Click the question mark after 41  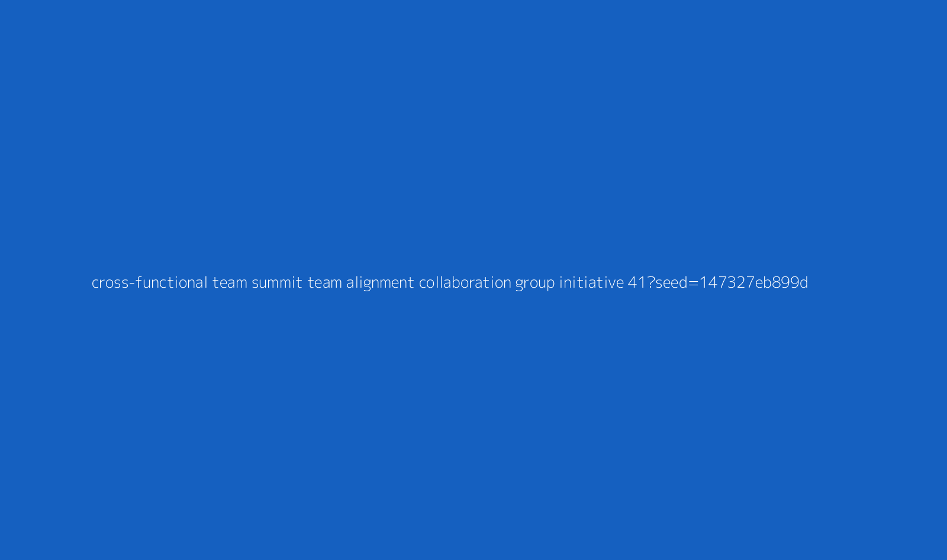pos(651,282)
